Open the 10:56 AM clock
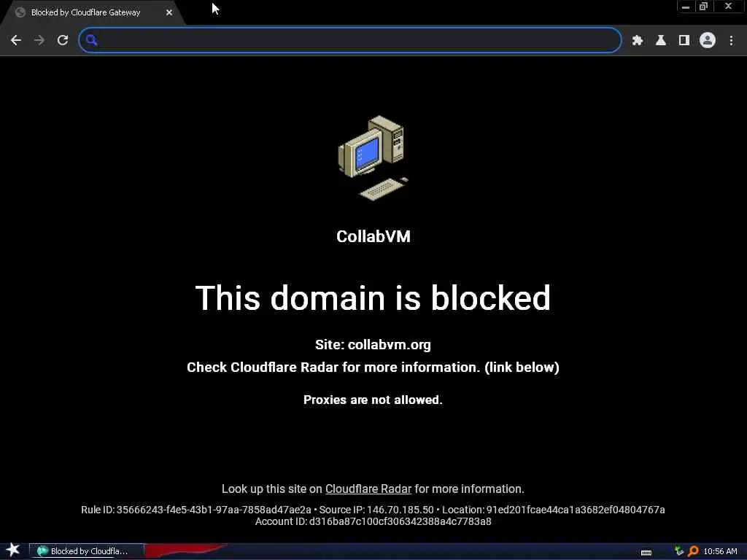The width and height of the screenshot is (747, 560). 720,551
